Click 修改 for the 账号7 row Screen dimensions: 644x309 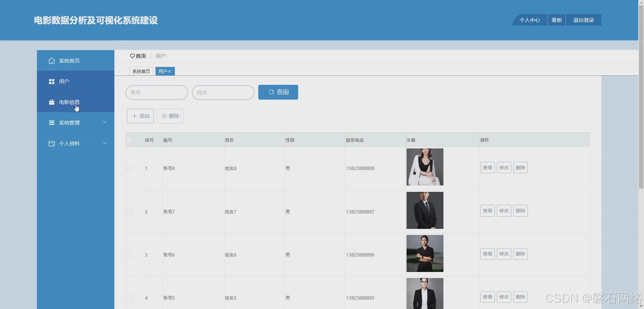504,211
